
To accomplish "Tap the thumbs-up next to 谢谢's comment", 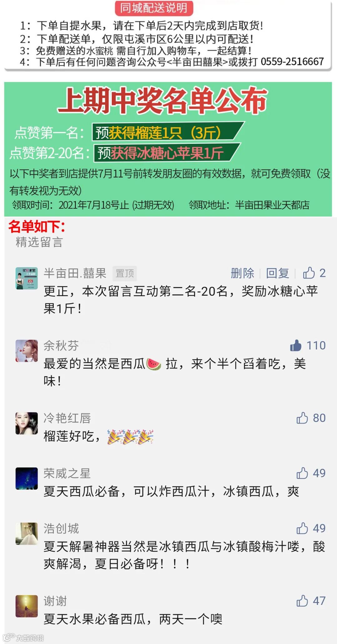I will pos(302,601).
